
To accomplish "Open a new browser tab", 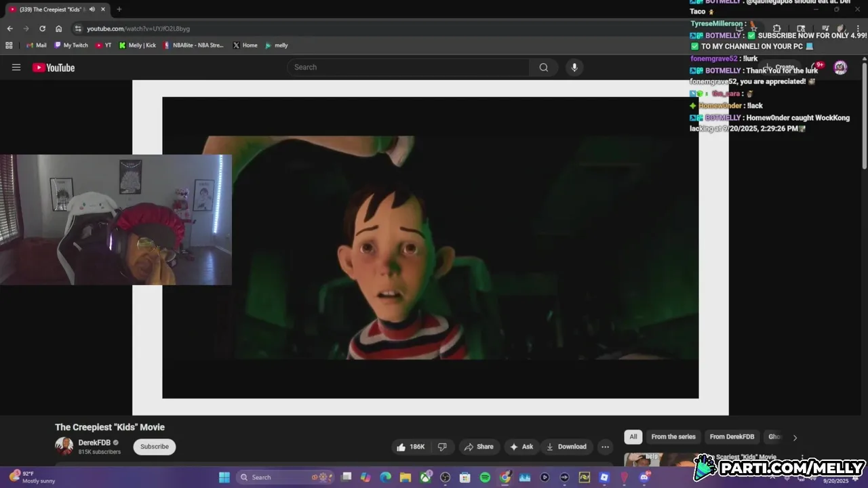I will tap(119, 9).
